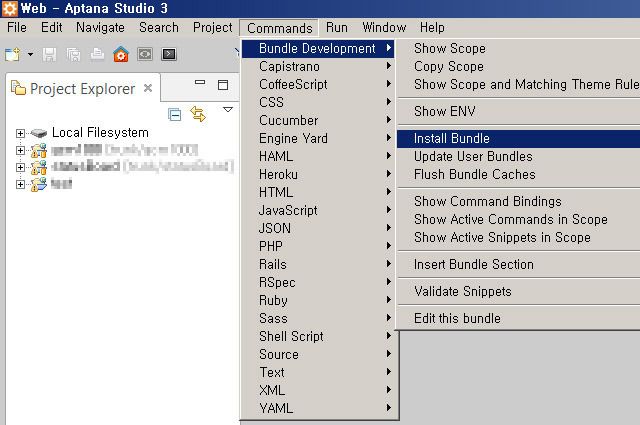
Task: Maximize the Project Explorer view
Action: (x=223, y=85)
